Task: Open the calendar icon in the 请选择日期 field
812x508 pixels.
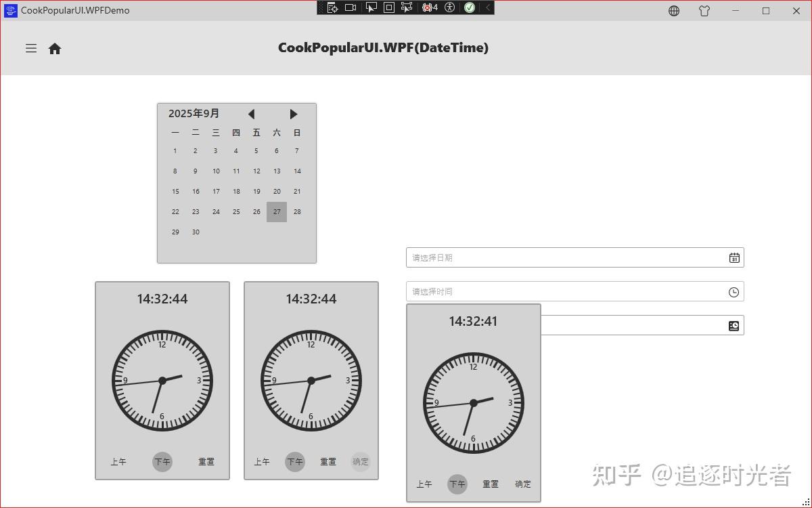Action: pyautogui.click(x=733, y=257)
